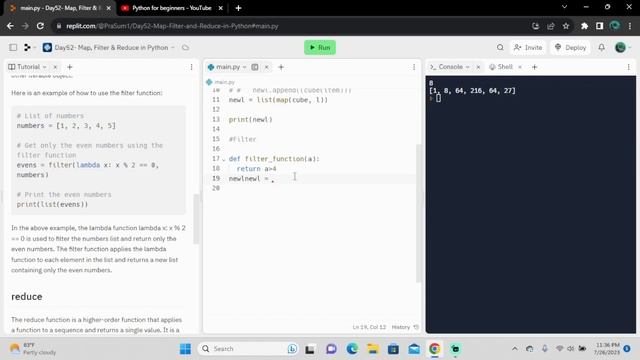Image resolution: width=640 pixels, height=360 pixels.
Task: Open browser extensions puzzle icon
Action: coord(584,26)
